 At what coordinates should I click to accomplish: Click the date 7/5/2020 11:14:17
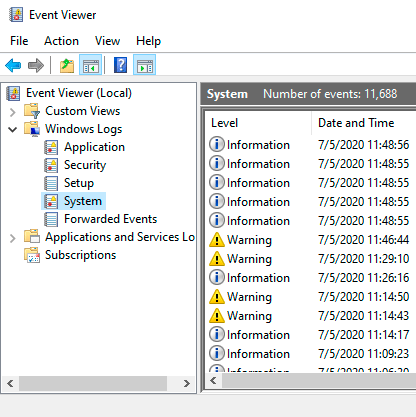363,335
